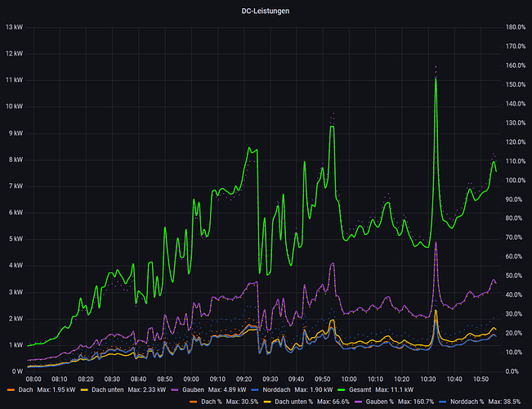
Task: Click the 09:30 time axis label
Action: (270, 379)
